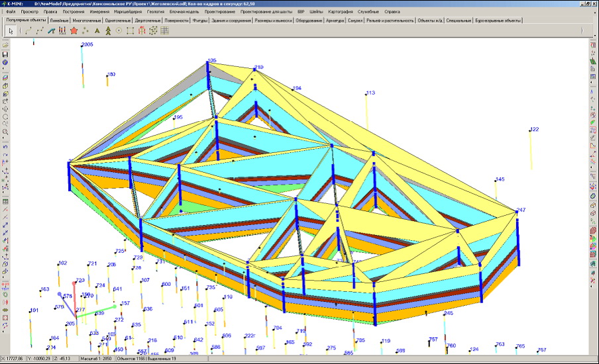Click the magnifier zoom tool
This screenshot has width=599, height=364.
click(x=5, y=132)
